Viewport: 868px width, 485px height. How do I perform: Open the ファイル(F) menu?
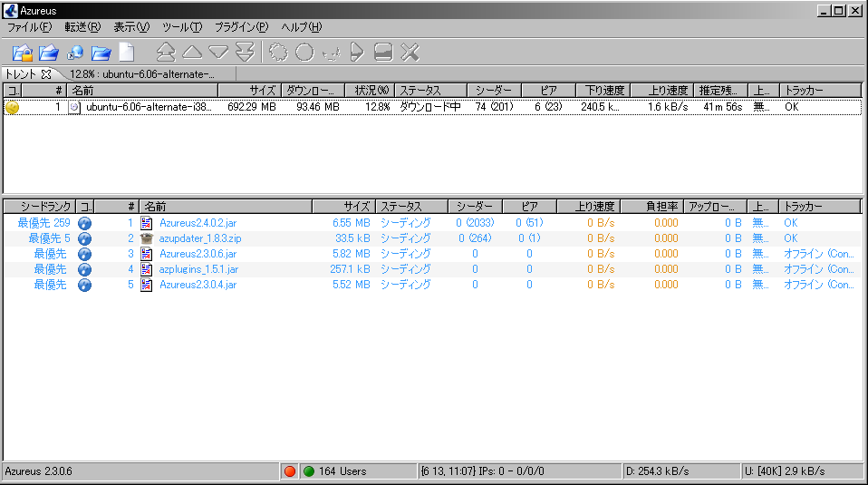29,27
